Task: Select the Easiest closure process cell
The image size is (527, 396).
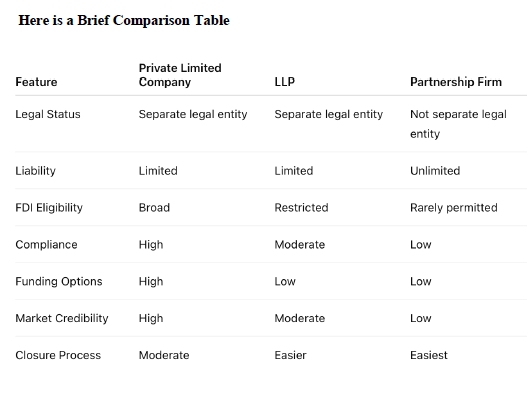Action: tap(429, 355)
